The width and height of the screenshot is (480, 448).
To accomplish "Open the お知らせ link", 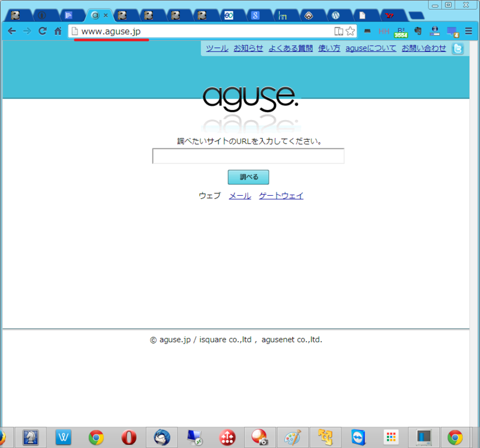I will (248, 48).
